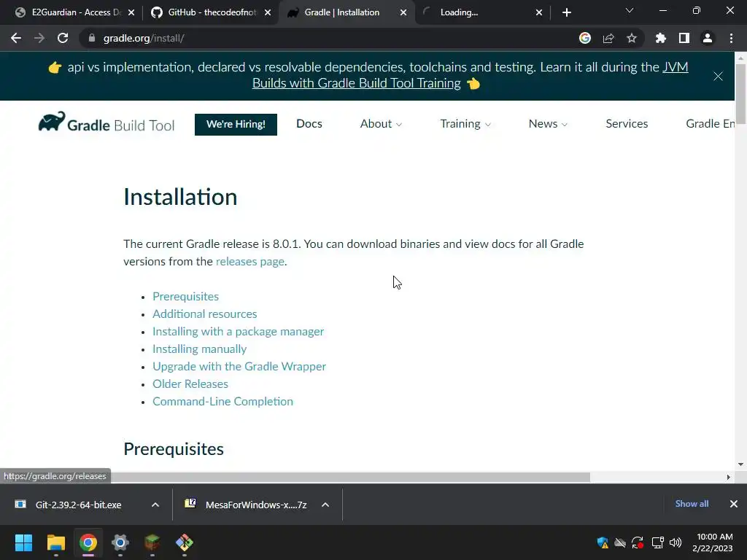Open File Explorer from taskbar
The width and height of the screenshot is (747, 560).
click(x=55, y=542)
